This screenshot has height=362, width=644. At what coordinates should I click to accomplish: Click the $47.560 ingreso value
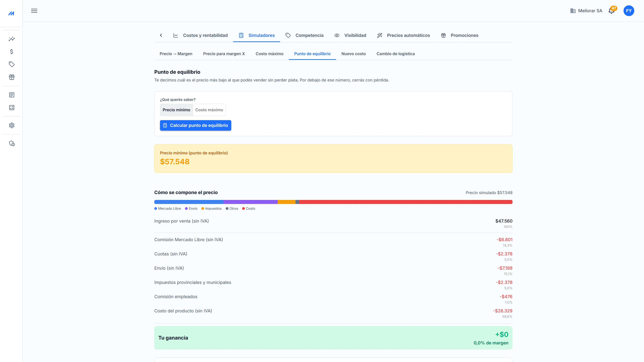click(x=504, y=221)
